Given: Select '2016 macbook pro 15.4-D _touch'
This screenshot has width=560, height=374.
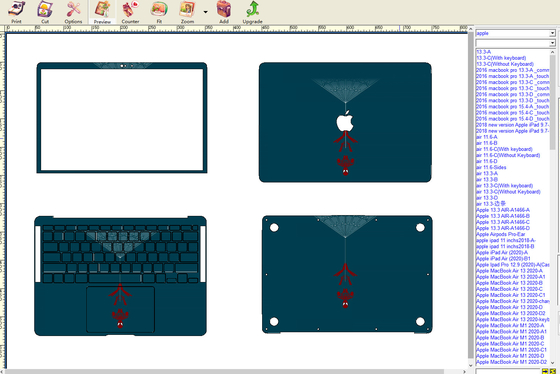Looking at the screenshot, I should tap(512, 119).
